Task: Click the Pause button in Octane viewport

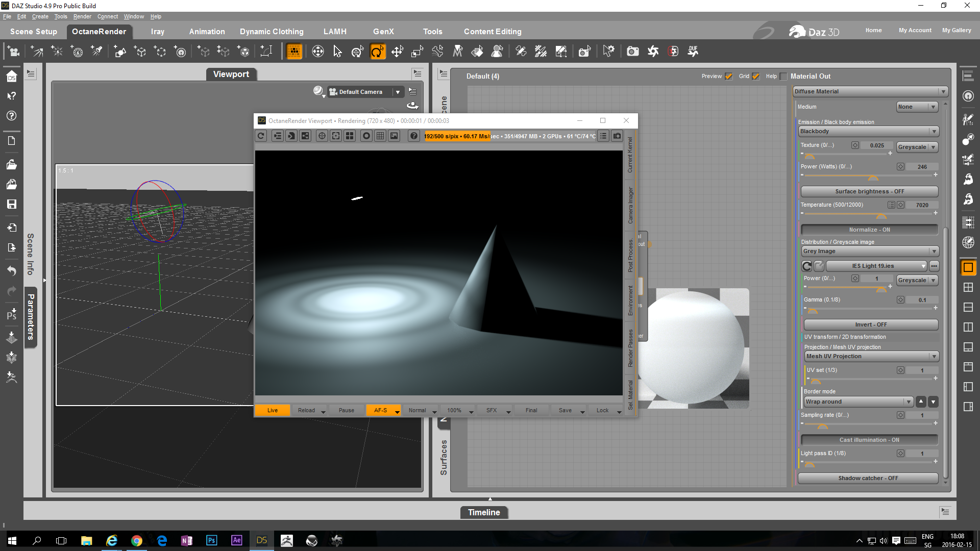Action: coord(346,410)
